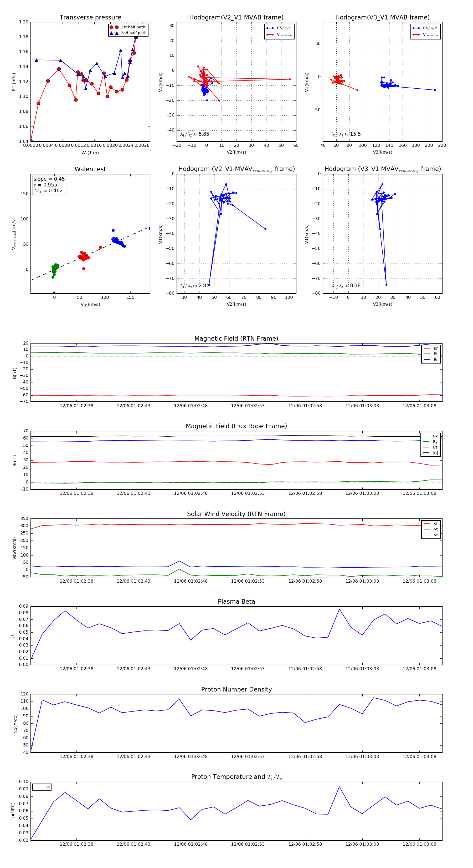Viewport: 473px width, 868px height.
Task: Select the 'Vr' legend entry
Action: point(431,524)
